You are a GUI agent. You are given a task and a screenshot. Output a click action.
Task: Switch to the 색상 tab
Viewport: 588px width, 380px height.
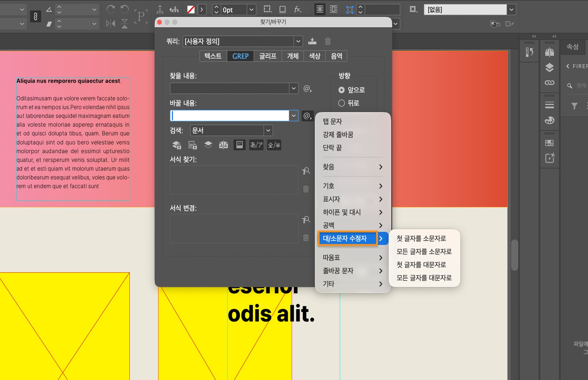(315, 56)
